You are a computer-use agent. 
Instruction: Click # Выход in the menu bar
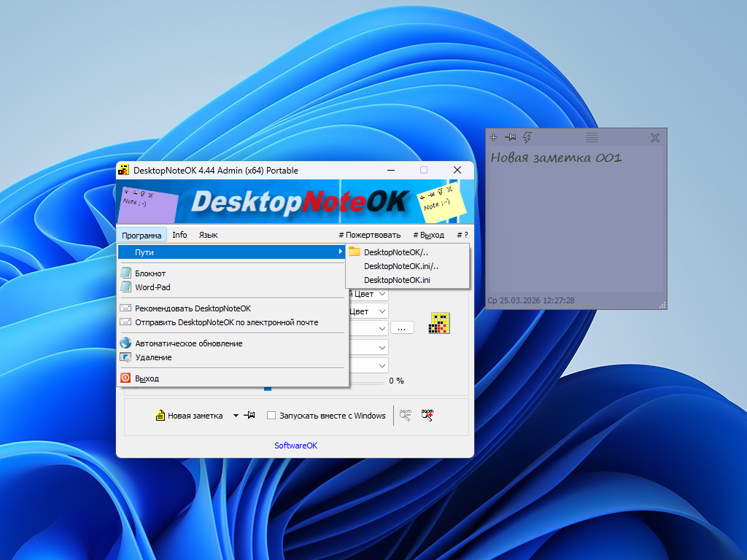click(x=428, y=235)
